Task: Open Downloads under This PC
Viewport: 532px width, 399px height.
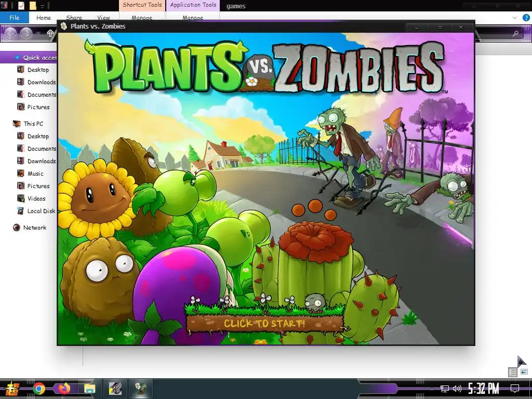Action: point(36,161)
